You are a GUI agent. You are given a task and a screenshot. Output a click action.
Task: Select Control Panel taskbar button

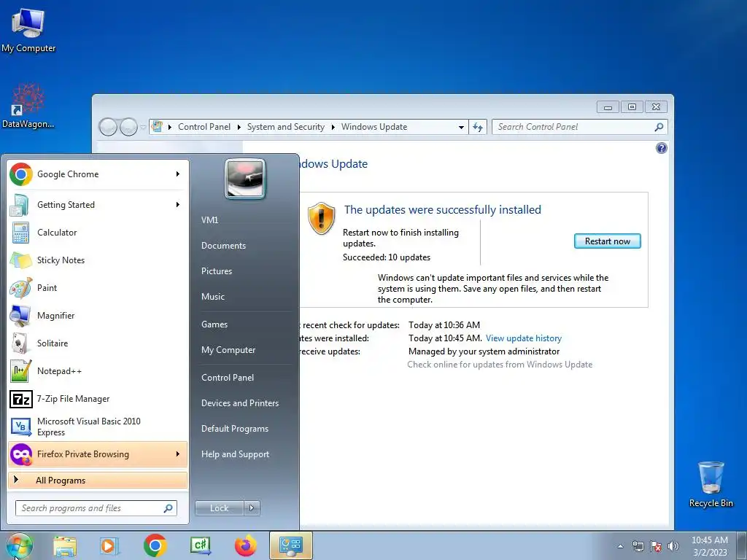point(291,545)
